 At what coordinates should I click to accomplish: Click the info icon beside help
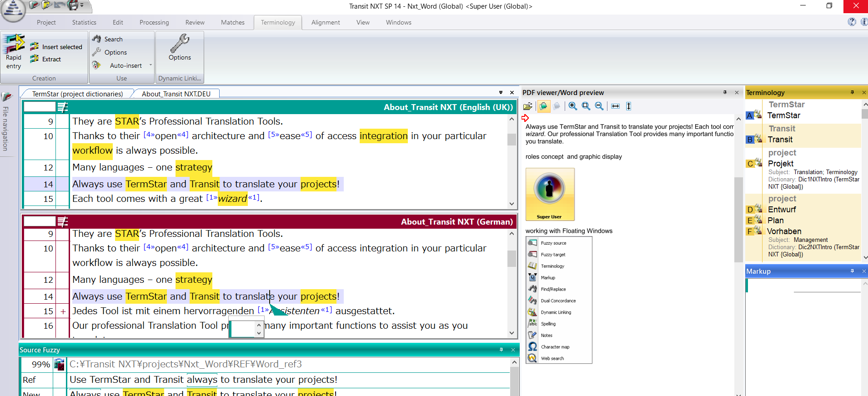point(864,22)
